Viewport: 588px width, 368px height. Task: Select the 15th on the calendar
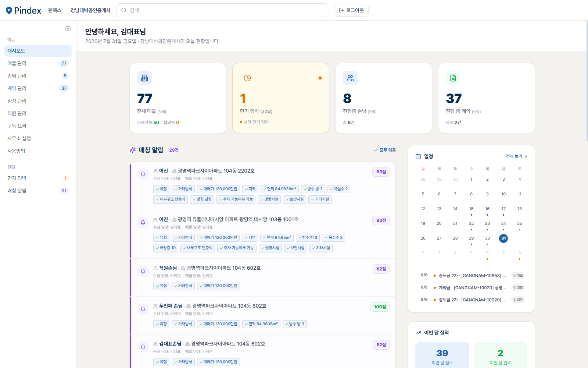point(471,209)
